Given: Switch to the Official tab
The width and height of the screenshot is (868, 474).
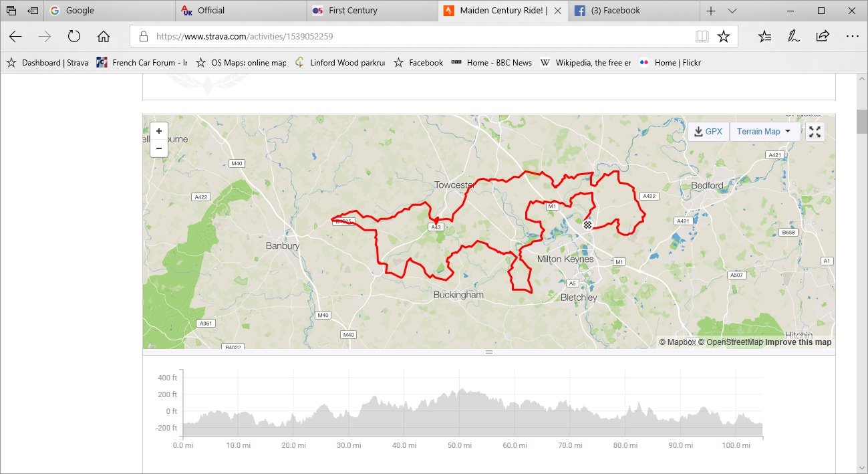Looking at the screenshot, I should [241, 11].
